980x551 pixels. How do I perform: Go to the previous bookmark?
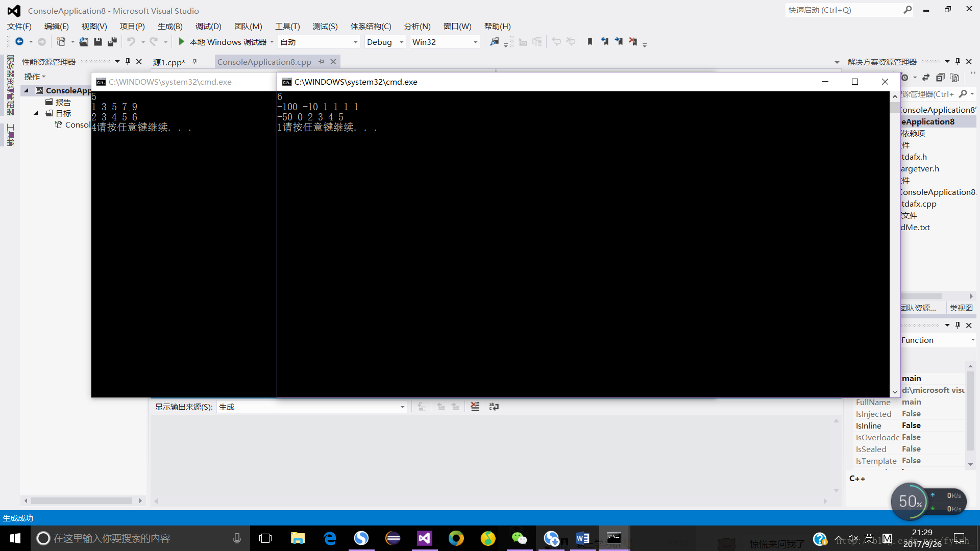[604, 42]
